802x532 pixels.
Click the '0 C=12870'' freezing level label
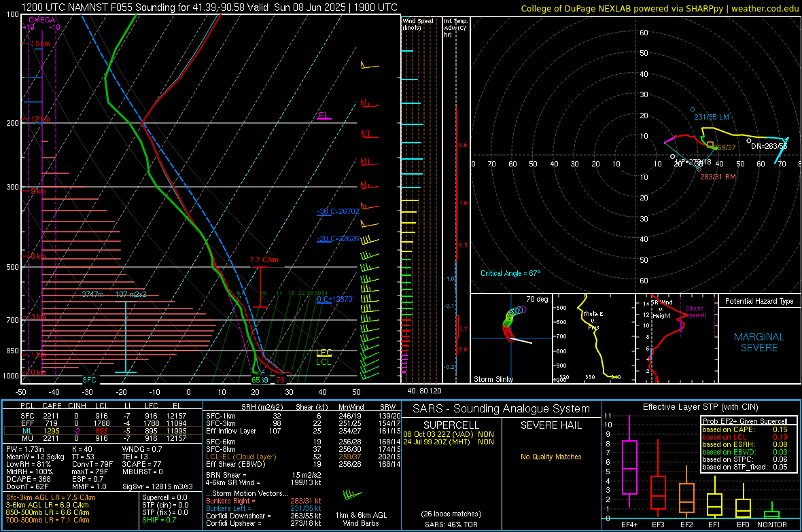(335, 299)
